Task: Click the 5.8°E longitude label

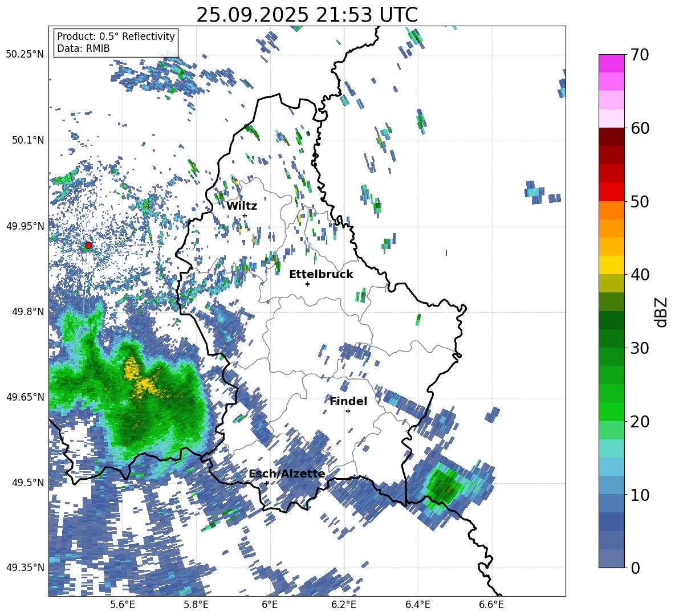Action: tap(196, 605)
